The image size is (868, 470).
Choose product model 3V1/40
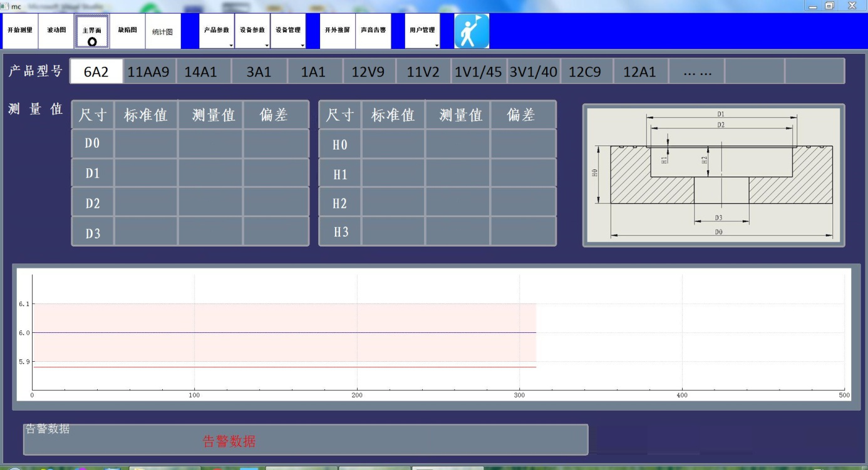click(x=533, y=71)
